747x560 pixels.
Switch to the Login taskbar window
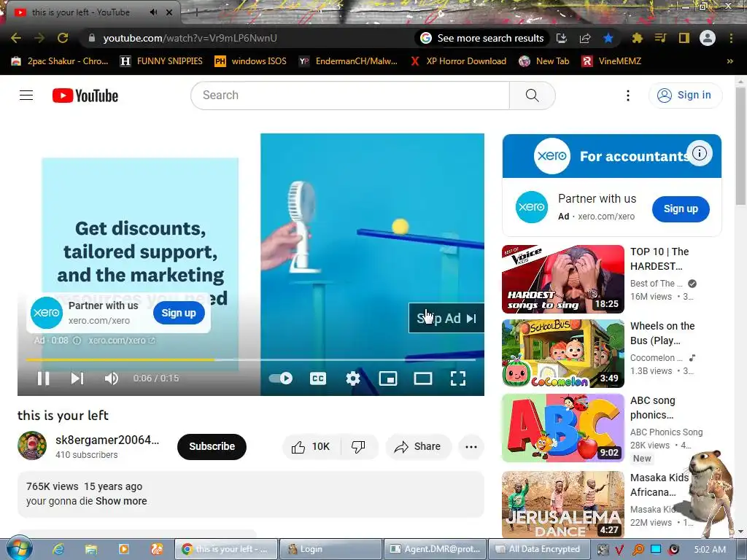pyautogui.click(x=330, y=549)
